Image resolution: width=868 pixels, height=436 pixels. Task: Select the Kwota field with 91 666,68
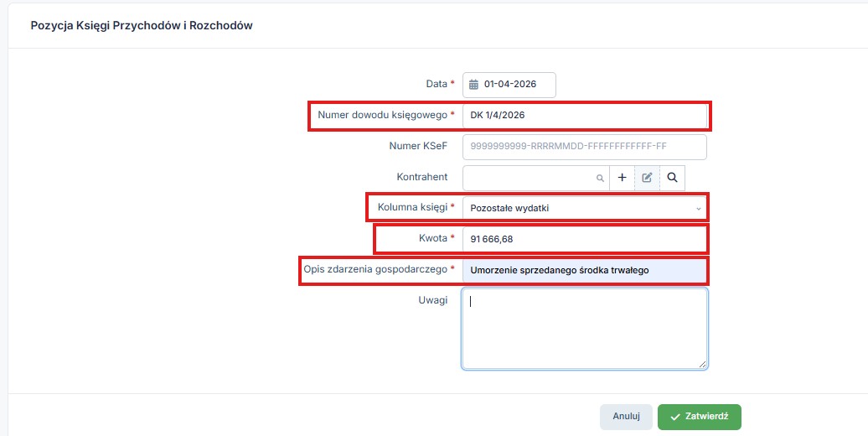[x=583, y=239]
